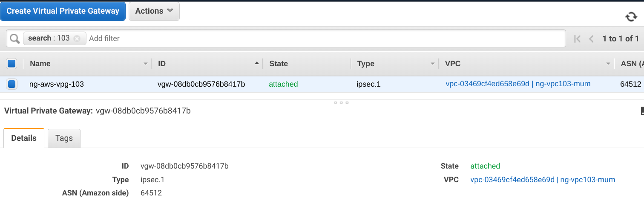
Task: Click the search magnifier icon
Action: click(15, 38)
